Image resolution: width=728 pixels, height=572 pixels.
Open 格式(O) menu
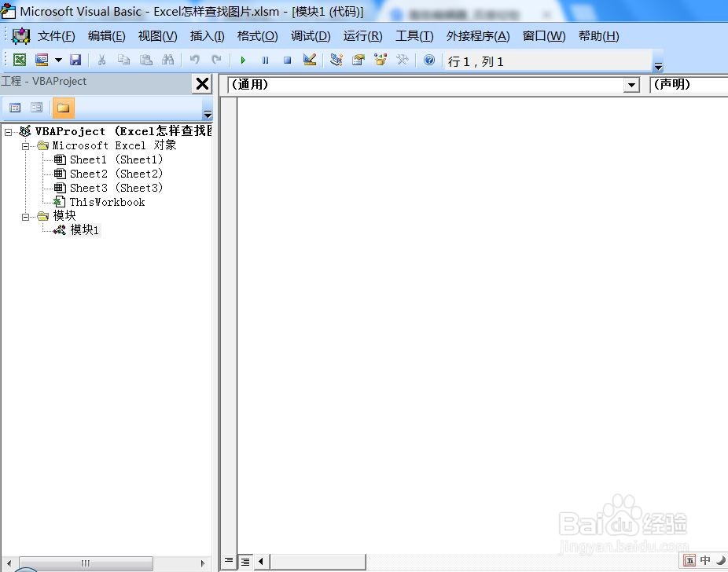(x=257, y=36)
